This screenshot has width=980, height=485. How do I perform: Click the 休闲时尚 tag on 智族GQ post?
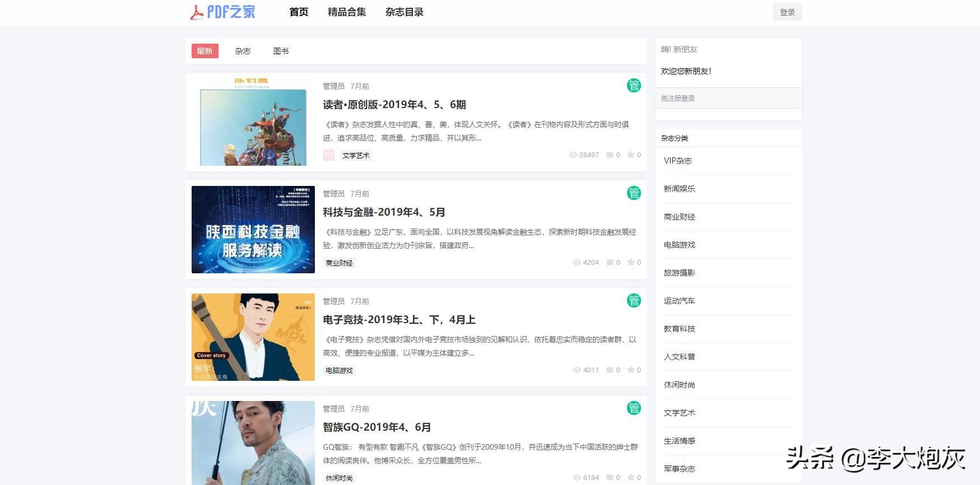339,478
